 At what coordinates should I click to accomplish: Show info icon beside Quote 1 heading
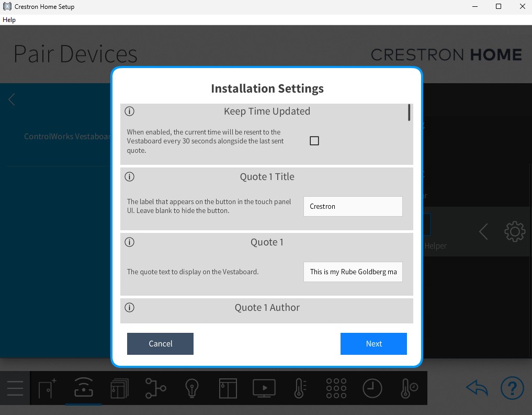coord(129,242)
